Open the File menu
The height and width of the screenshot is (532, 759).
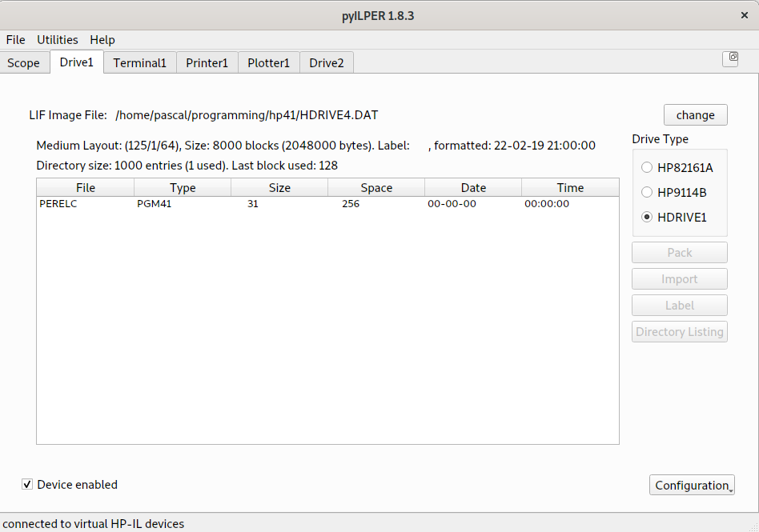15,40
